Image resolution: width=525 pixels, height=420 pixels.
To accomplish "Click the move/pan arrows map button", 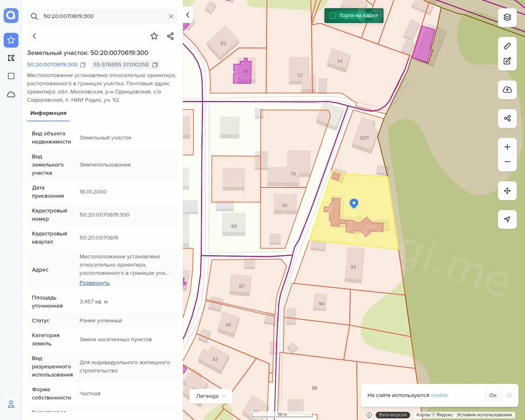I will [507, 191].
